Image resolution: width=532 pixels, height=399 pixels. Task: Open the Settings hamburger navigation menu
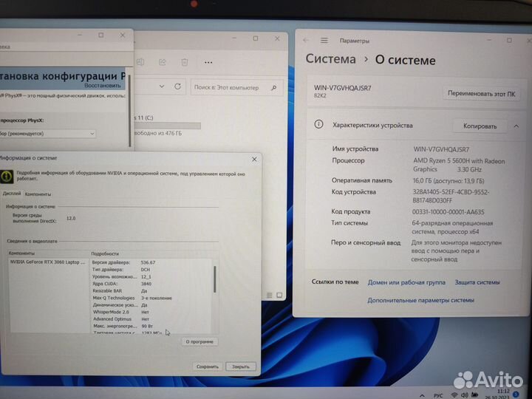click(324, 41)
